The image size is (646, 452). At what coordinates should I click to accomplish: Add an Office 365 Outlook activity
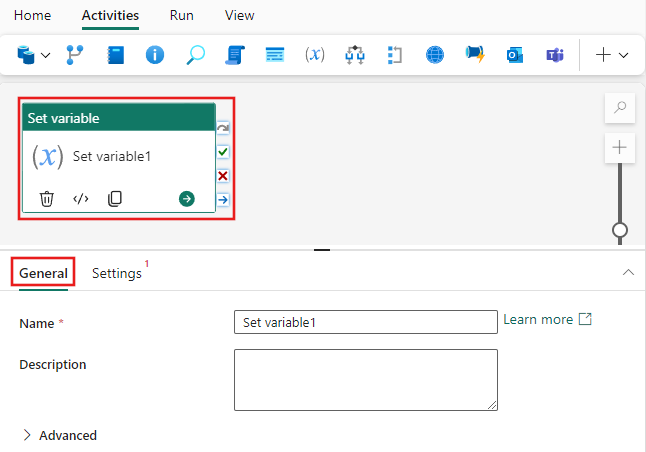(x=515, y=55)
